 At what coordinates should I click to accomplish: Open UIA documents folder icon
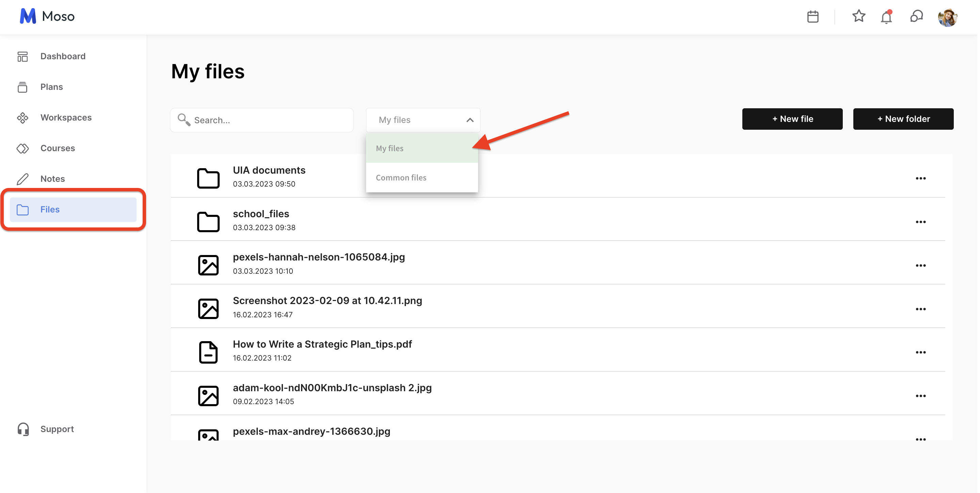pyautogui.click(x=208, y=178)
